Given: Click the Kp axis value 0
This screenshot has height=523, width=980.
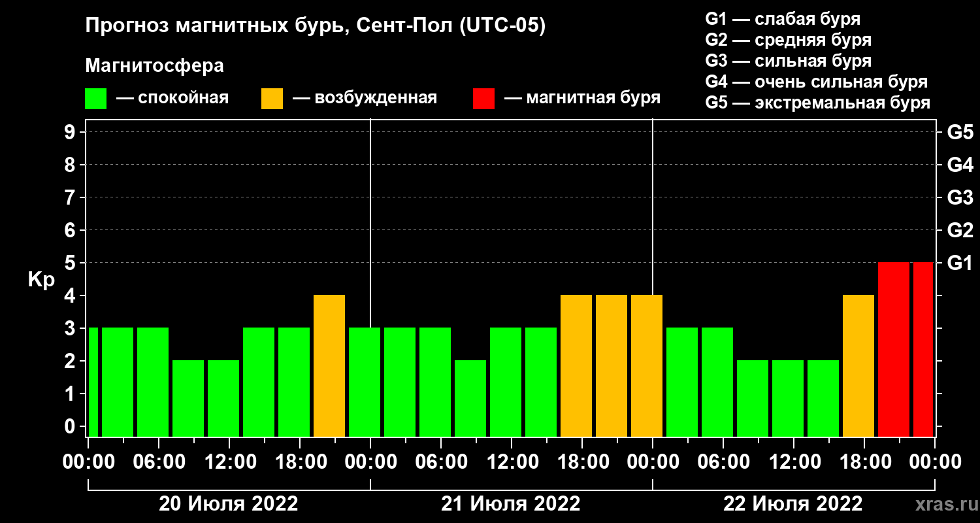Looking at the screenshot, I should (71, 426).
